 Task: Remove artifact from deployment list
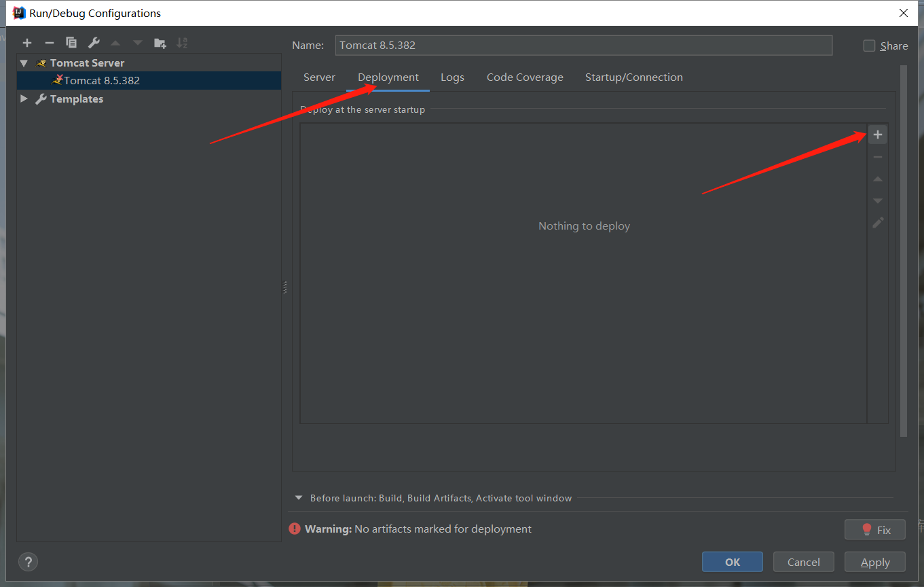point(878,157)
